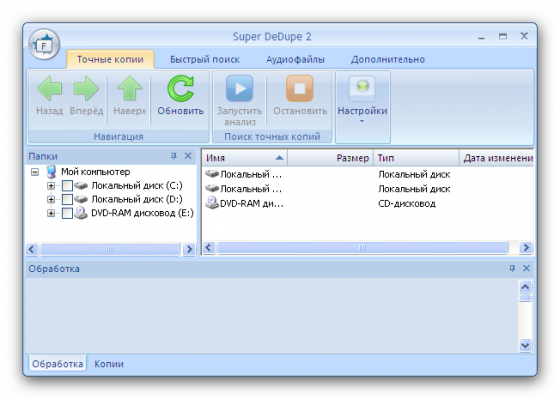Check the Локальный диск (D:) checkbox
This screenshot has height=399, width=560.
pyautogui.click(x=67, y=199)
